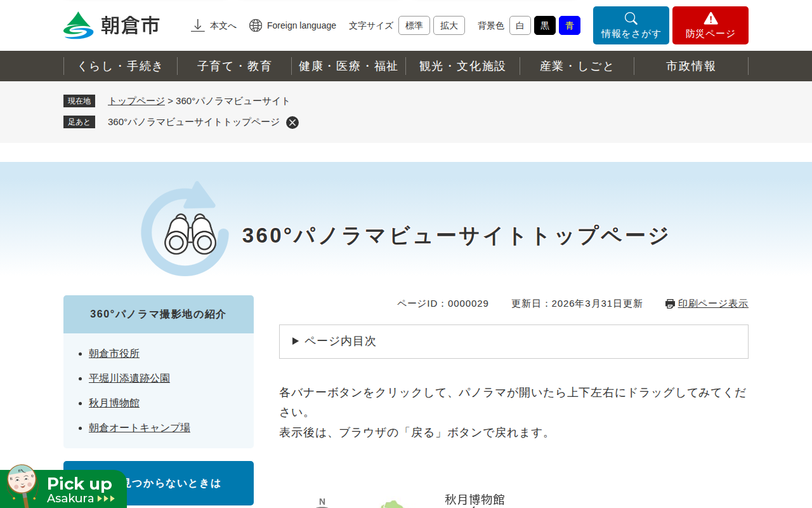Screen dimensions: 812x508
Task: Open the 朝倉オートキャンプ場 link
Action: pos(140,428)
